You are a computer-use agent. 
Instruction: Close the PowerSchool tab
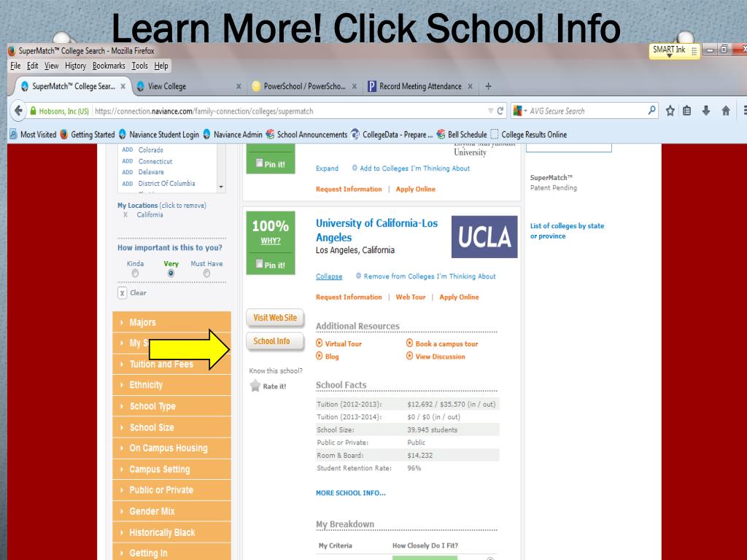coord(355,86)
